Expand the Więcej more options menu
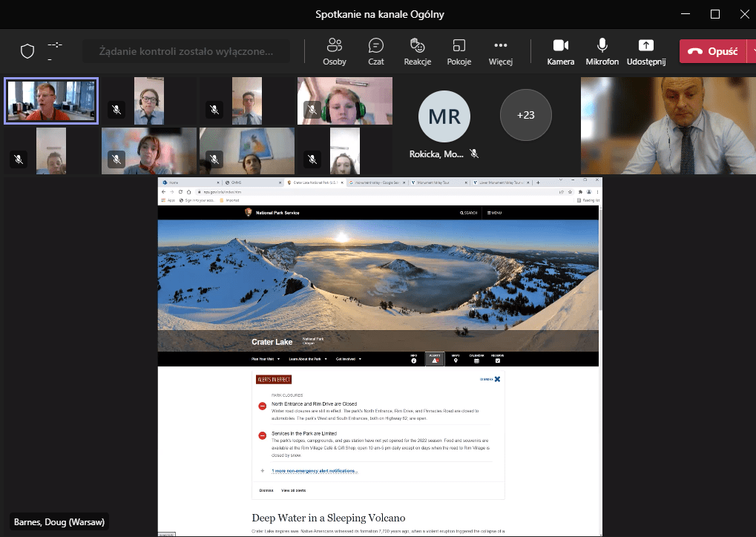 coord(501,50)
